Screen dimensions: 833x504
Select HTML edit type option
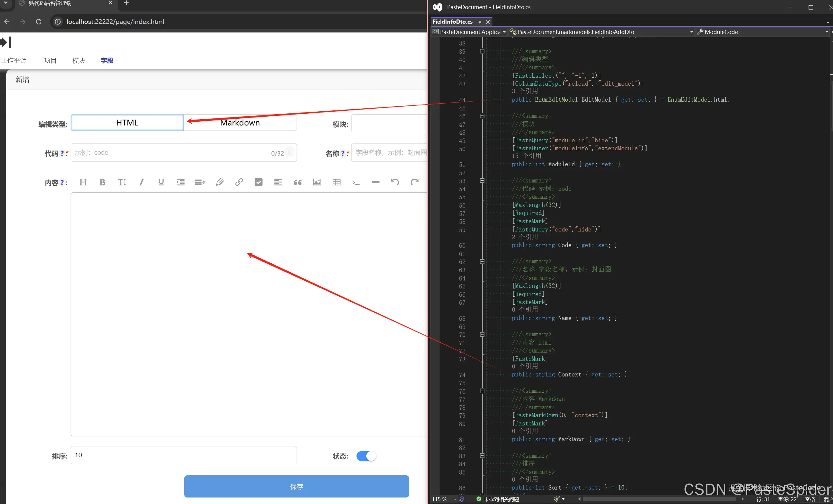coord(127,123)
